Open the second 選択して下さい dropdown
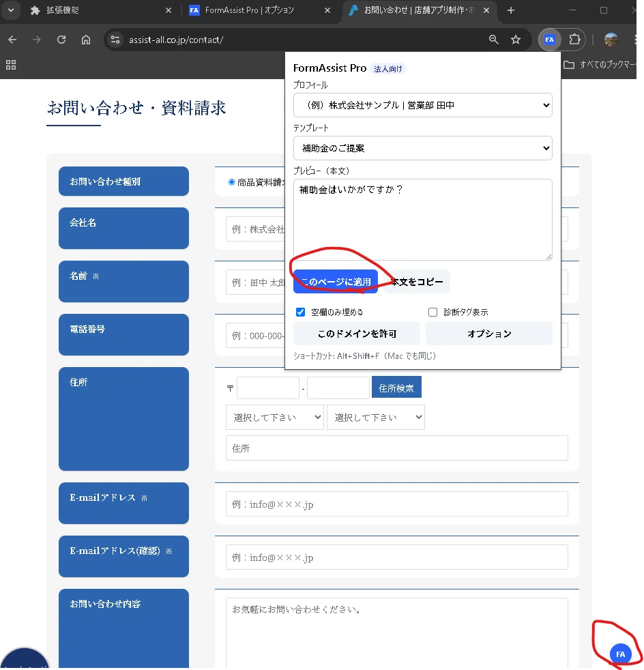 click(376, 417)
